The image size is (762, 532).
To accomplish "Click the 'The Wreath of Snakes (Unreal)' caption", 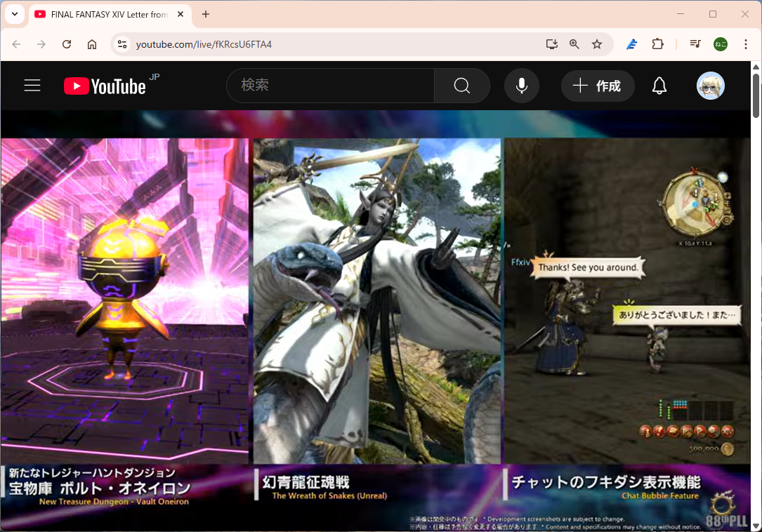I will 329,496.
